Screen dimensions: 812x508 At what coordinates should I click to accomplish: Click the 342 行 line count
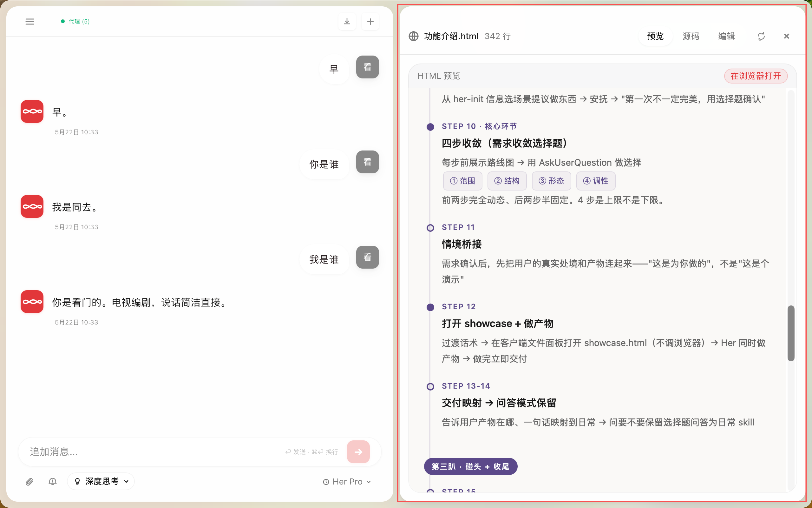(x=498, y=36)
